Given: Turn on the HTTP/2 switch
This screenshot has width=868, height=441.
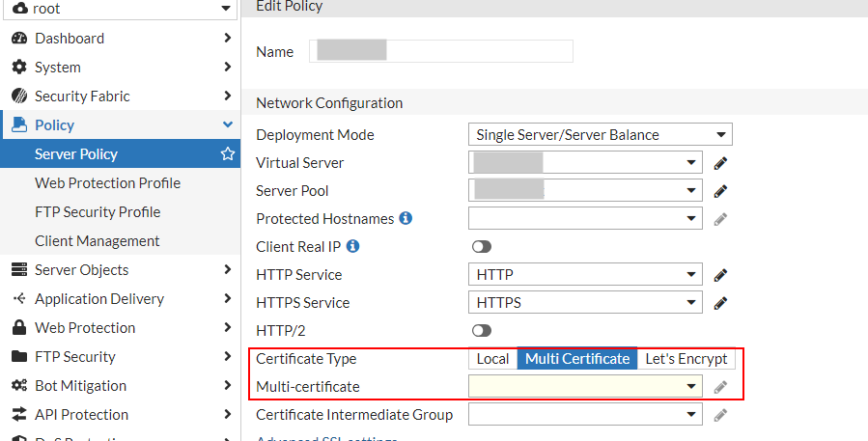Looking at the screenshot, I should point(481,331).
